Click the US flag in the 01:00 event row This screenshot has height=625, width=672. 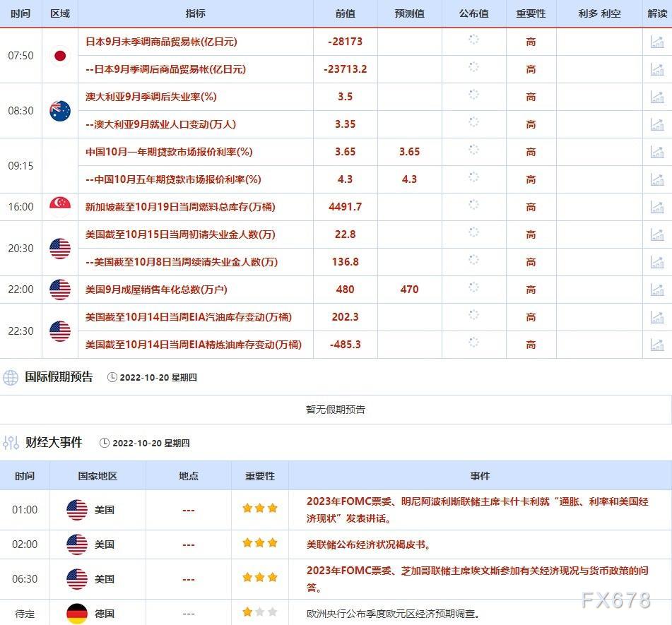77,510
